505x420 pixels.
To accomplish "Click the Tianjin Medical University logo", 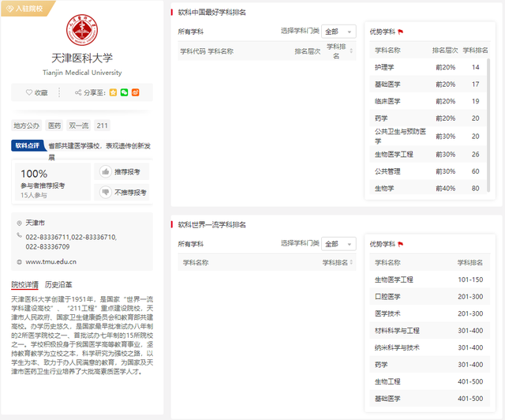I will [x=82, y=30].
